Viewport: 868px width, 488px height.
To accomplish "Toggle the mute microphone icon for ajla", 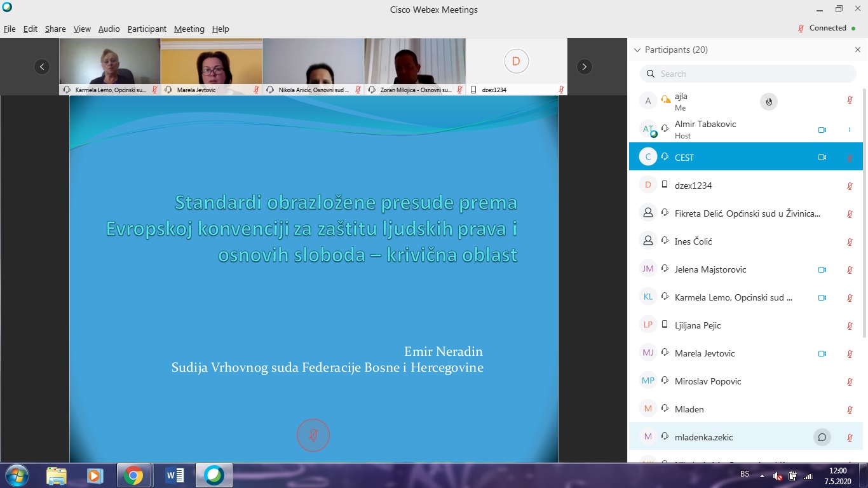I will [850, 100].
